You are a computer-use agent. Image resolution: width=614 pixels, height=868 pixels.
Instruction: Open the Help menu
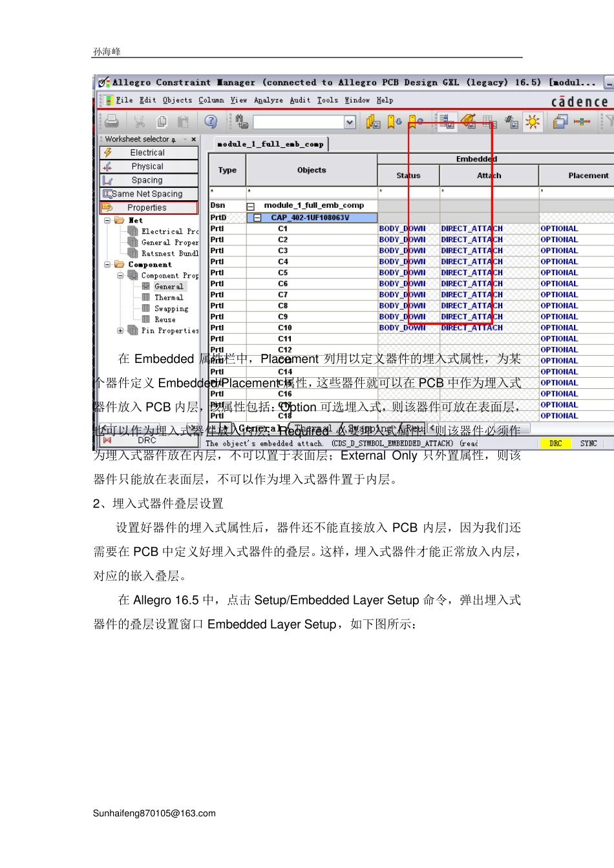(385, 100)
